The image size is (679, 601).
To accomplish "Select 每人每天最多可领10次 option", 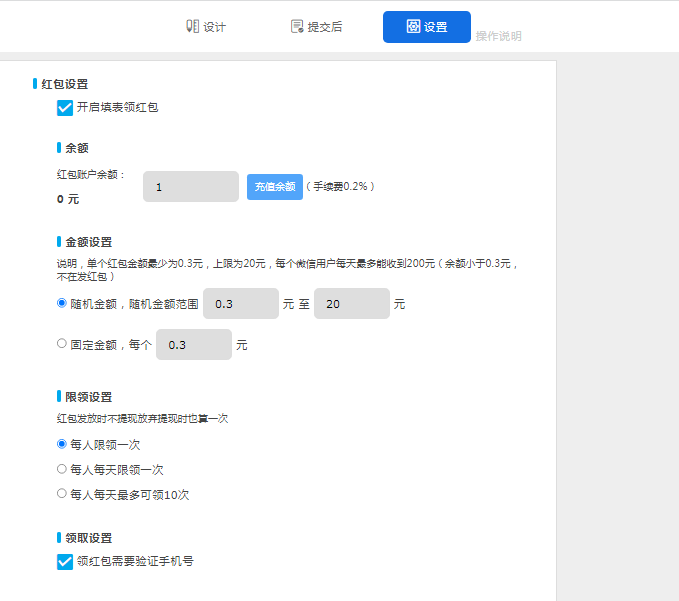I will [62, 493].
